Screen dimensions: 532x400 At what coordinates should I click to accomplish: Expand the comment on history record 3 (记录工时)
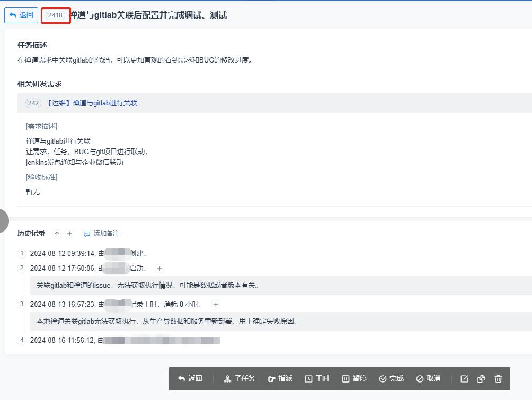tap(216, 305)
